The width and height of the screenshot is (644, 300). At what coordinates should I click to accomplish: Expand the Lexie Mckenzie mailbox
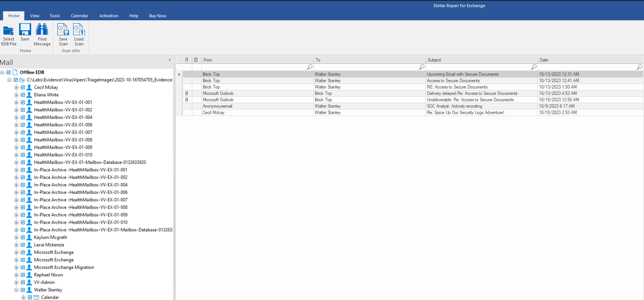click(17, 245)
